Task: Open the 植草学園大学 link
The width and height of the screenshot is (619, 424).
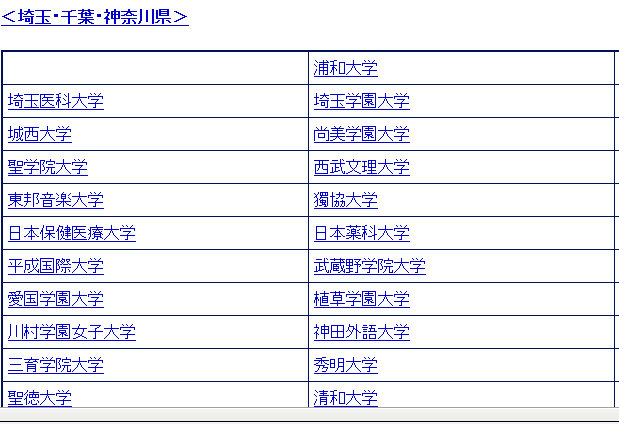Action: coord(362,299)
